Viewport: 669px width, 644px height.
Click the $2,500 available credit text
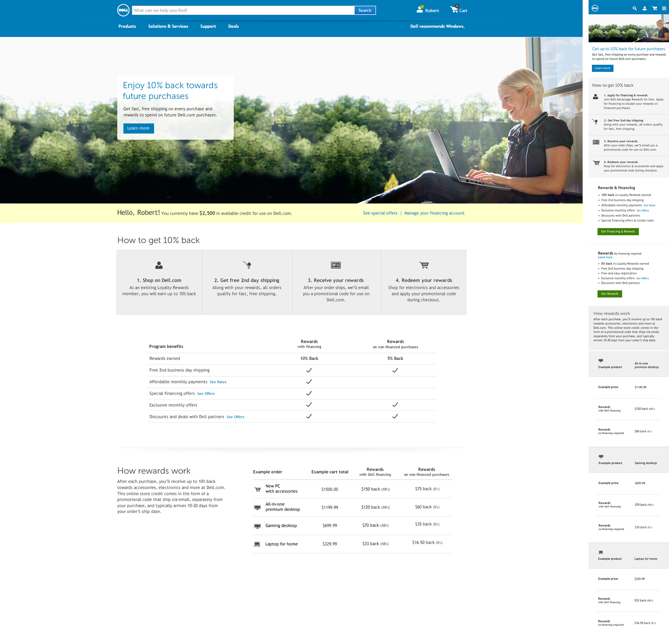[207, 213]
